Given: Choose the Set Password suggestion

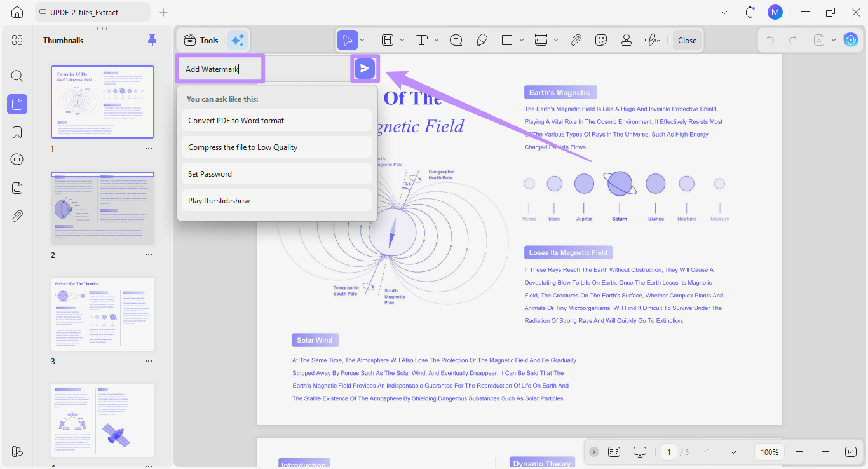Looking at the screenshot, I should click(277, 173).
